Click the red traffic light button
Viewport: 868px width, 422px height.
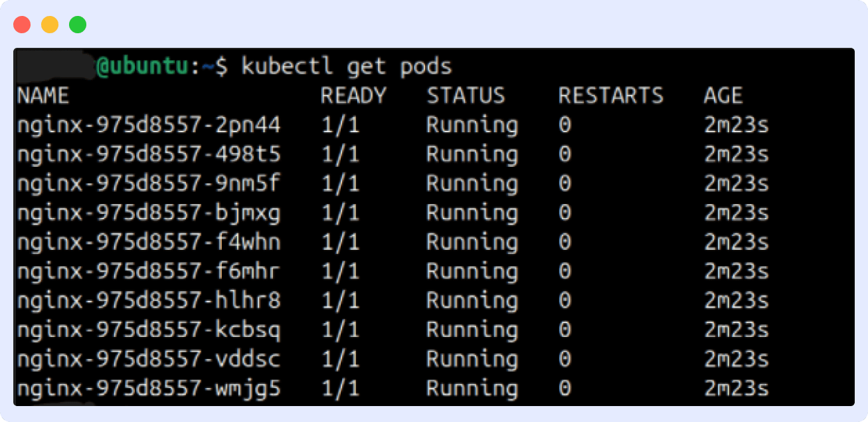[22, 24]
